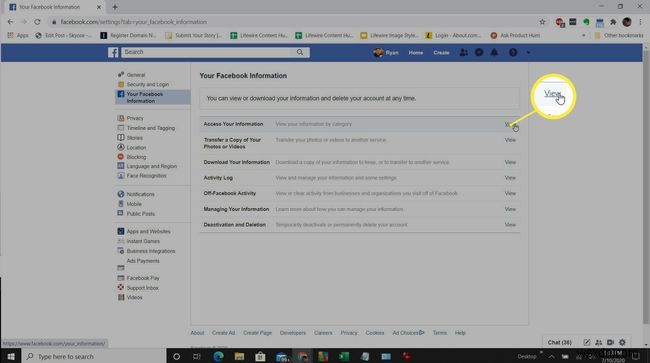Click the Windows taskbar search box
The width and height of the screenshot is (650, 363).
(94, 356)
